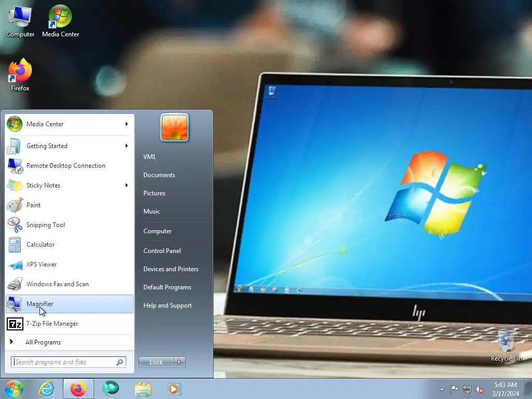
Task: Open Internet Explorer from the taskbar
Action: click(x=46, y=389)
